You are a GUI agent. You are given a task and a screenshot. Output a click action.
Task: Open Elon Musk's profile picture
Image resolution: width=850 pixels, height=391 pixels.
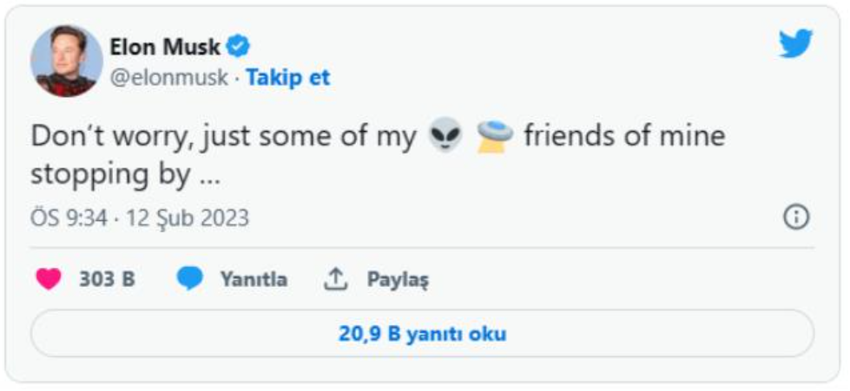click(x=67, y=61)
